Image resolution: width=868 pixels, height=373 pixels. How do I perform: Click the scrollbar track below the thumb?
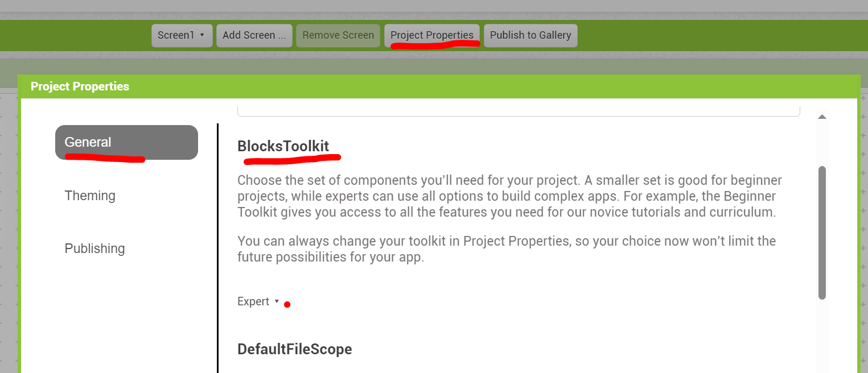(822, 335)
